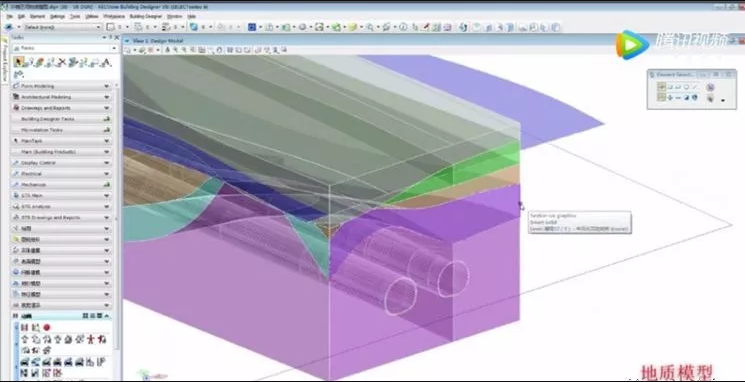Screen dimensions: 745x382
Task: Open the Window menu
Action: coord(174,16)
